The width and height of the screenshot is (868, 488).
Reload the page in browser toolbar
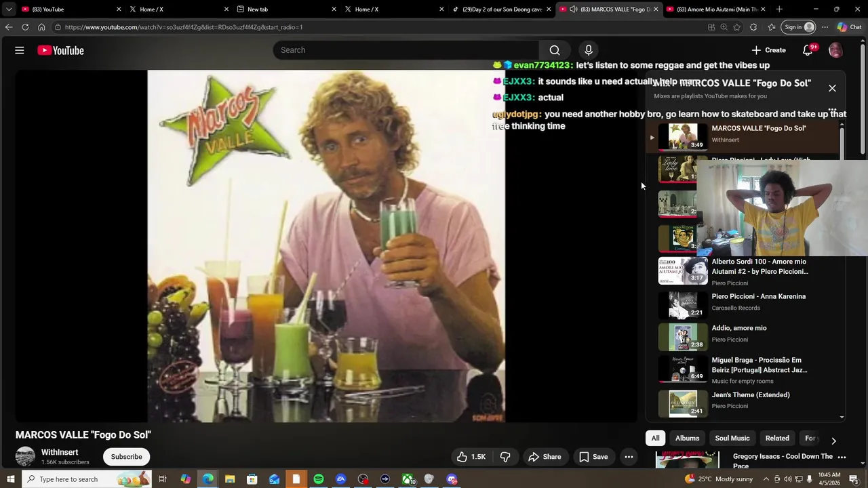point(25,27)
